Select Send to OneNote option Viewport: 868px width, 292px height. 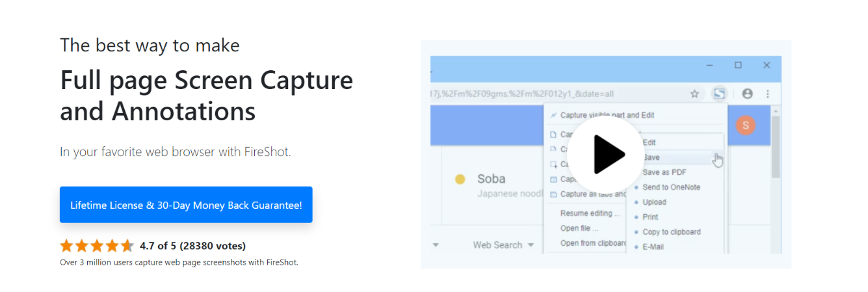click(x=671, y=187)
